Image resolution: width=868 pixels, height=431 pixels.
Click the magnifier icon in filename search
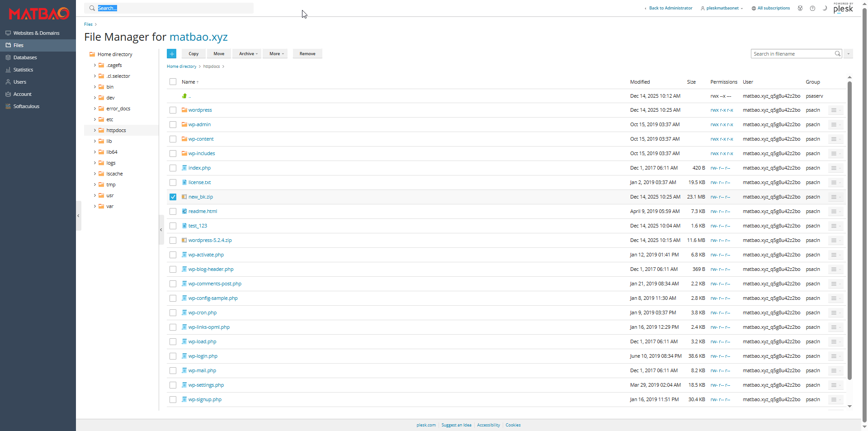click(837, 54)
